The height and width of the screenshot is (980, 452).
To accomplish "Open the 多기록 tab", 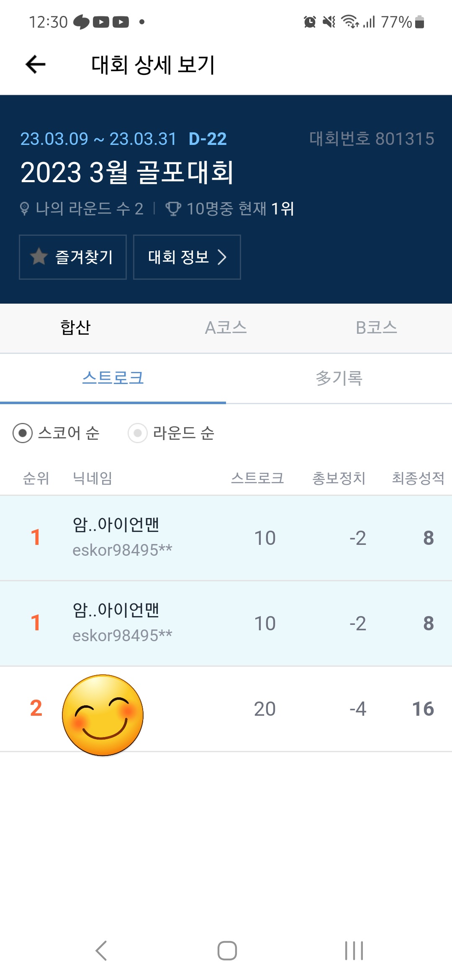I will click(x=339, y=378).
